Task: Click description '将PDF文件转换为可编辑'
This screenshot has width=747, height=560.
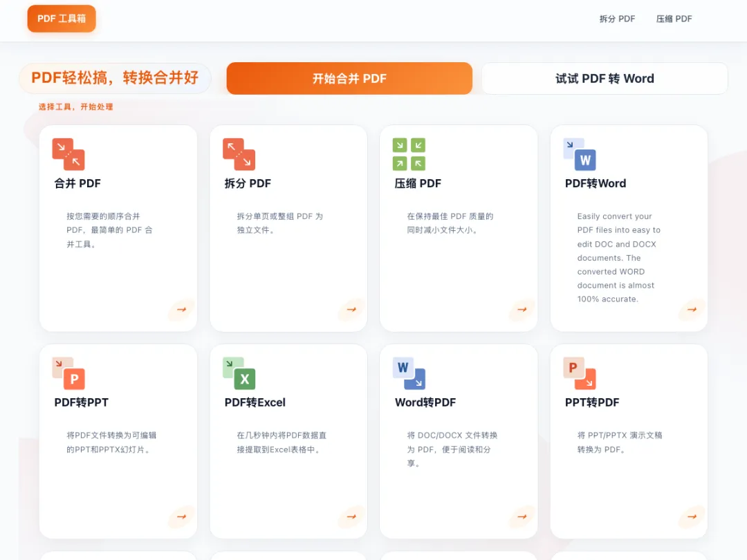Action: pyautogui.click(x=111, y=436)
